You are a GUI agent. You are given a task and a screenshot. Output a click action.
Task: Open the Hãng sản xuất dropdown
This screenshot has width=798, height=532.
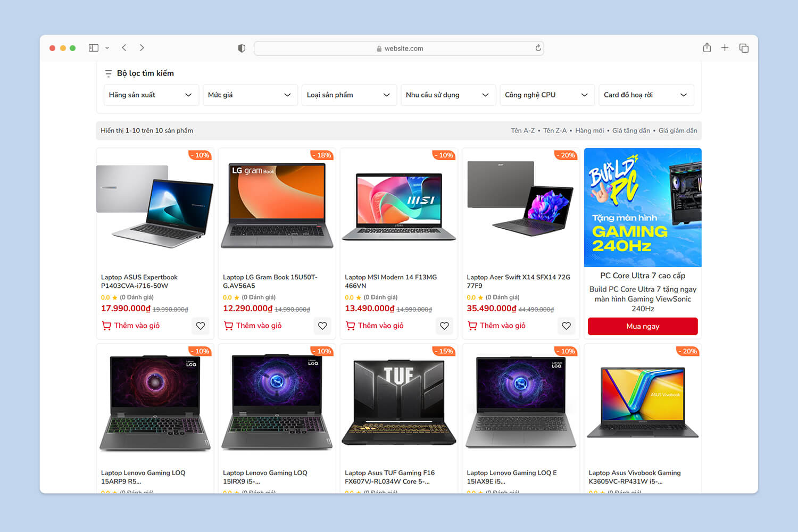coord(151,95)
